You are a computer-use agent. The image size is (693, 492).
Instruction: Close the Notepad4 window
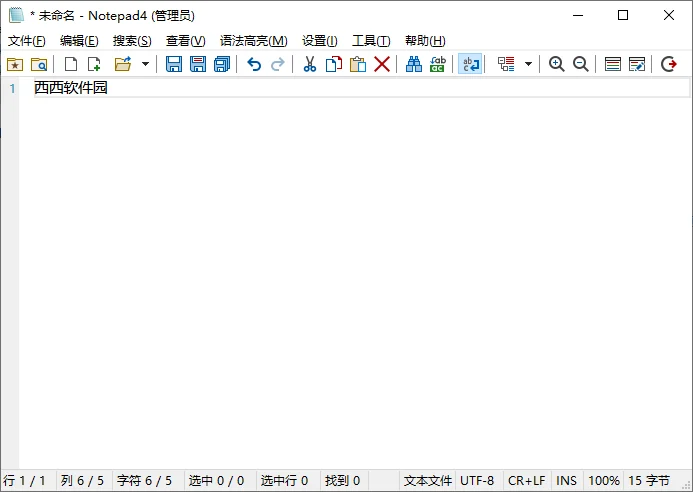click(669, 15)
